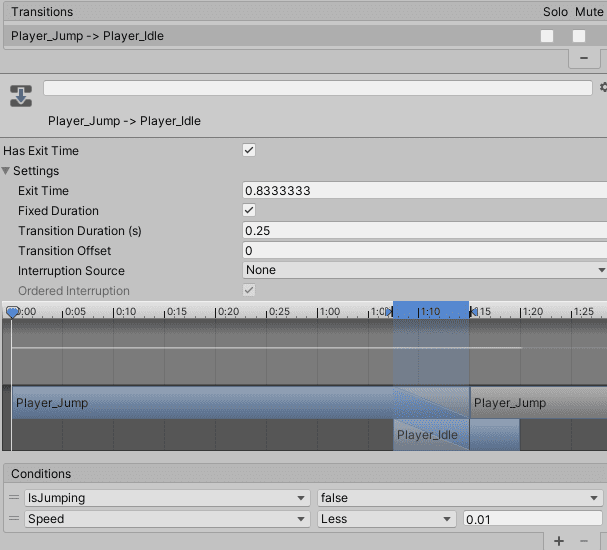607x550 pixels.
Task: Click the Speed threshold value field 0.01
Action: [x=533, y=519]
